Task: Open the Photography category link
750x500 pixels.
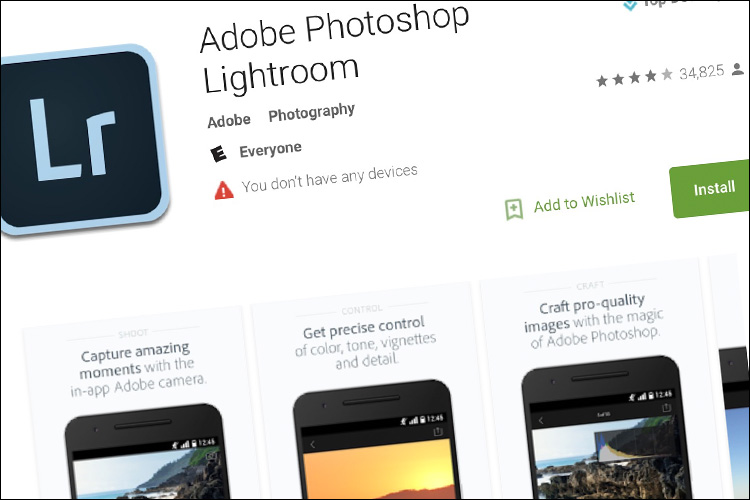Action: pyautogui.click(x=311, y=112)
